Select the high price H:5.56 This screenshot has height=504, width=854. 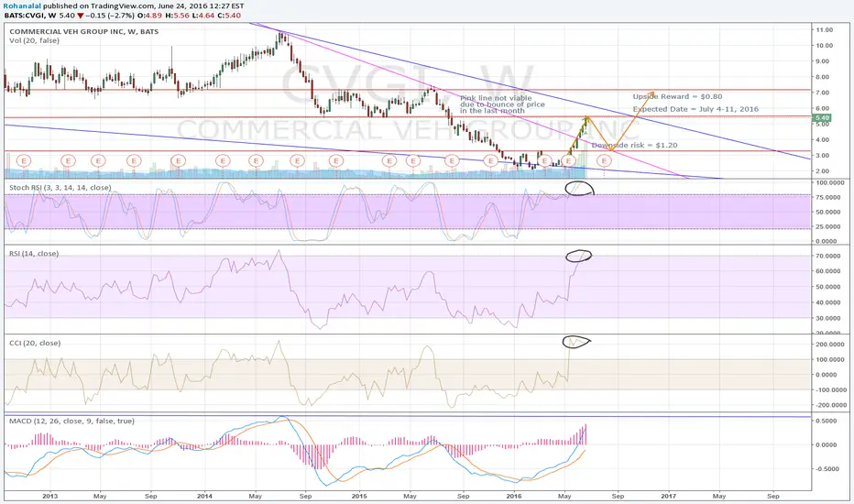178,16
